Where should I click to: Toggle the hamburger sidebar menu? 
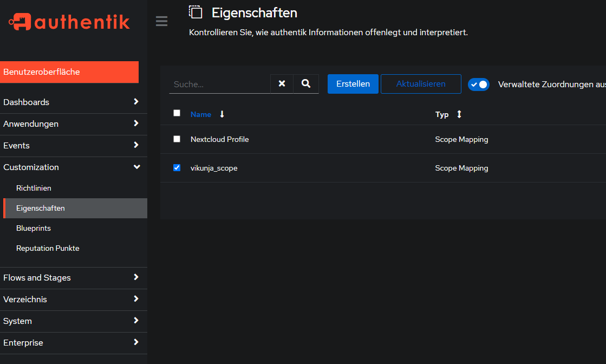tap(161, 22)
